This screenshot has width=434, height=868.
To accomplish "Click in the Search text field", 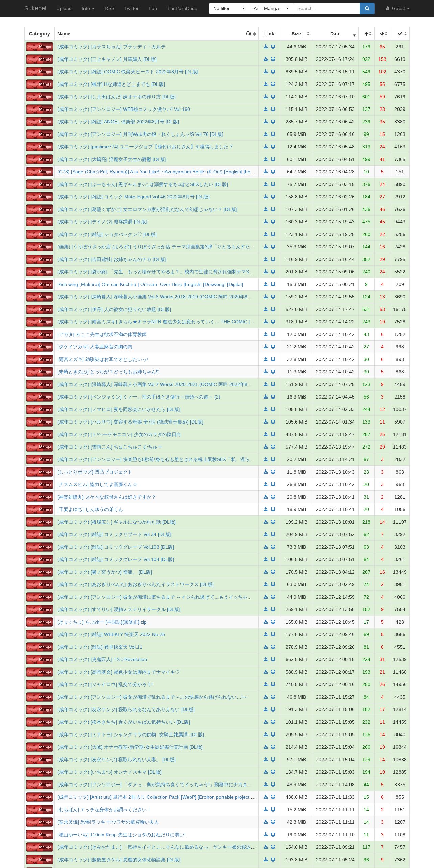I will (x=326, y=8).
